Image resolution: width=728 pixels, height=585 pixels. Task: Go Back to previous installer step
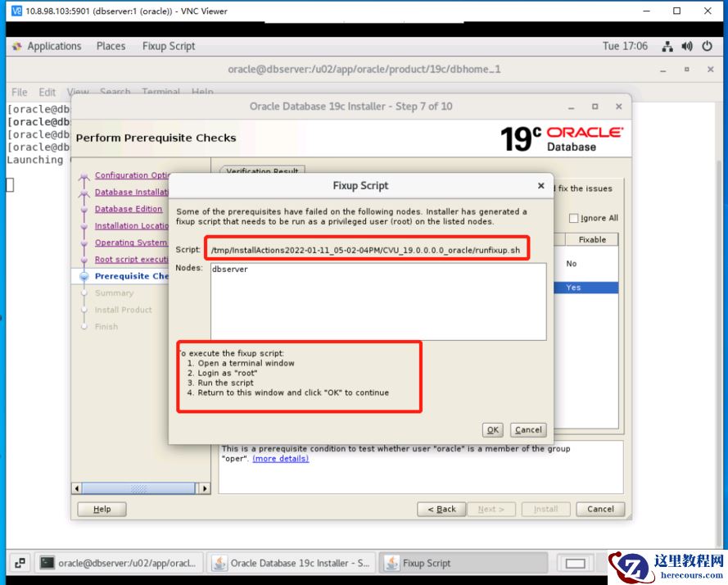441,509
